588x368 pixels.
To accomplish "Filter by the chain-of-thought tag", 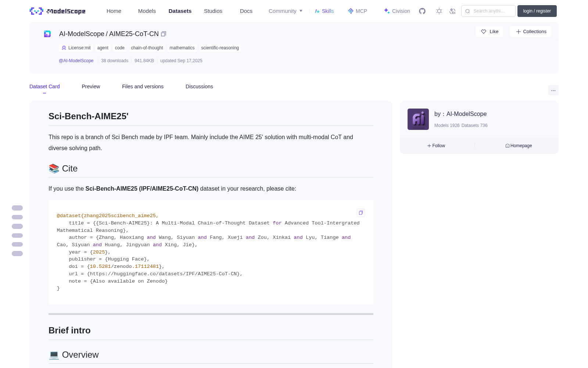I will pos(147,48).
